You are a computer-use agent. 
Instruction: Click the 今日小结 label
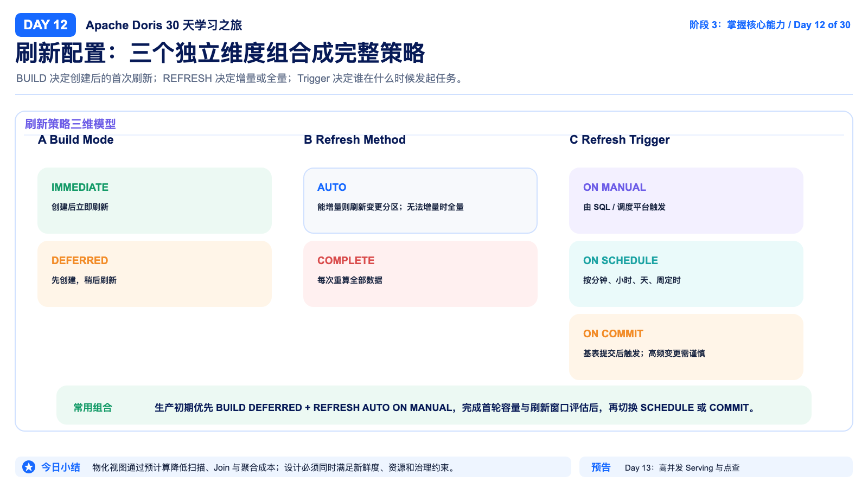(x=61, y=467)
